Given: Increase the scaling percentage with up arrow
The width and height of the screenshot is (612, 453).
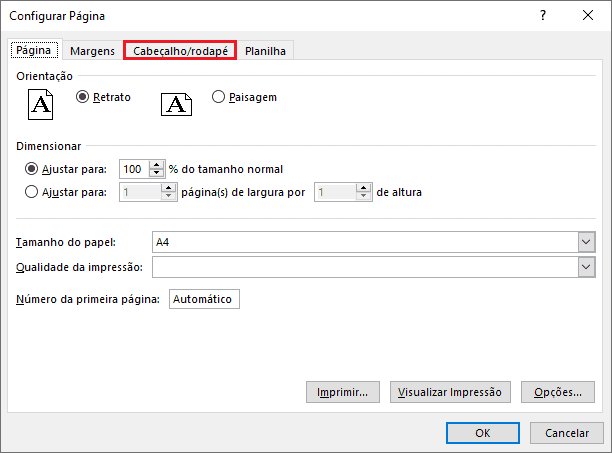Looking at the screenshot, I should (157, 165).
